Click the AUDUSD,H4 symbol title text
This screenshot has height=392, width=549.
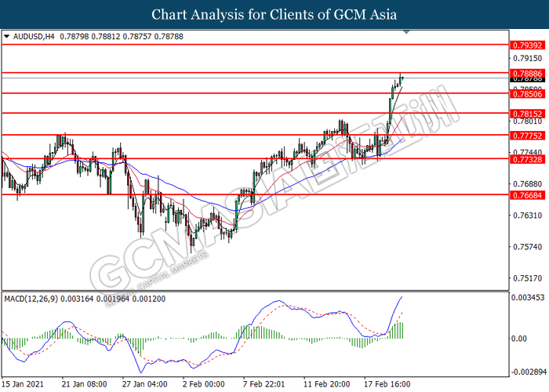point(34,36)
